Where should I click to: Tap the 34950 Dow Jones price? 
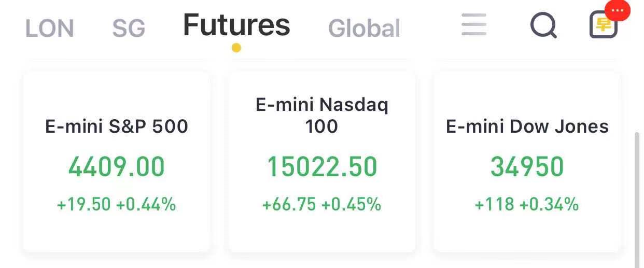527,167
